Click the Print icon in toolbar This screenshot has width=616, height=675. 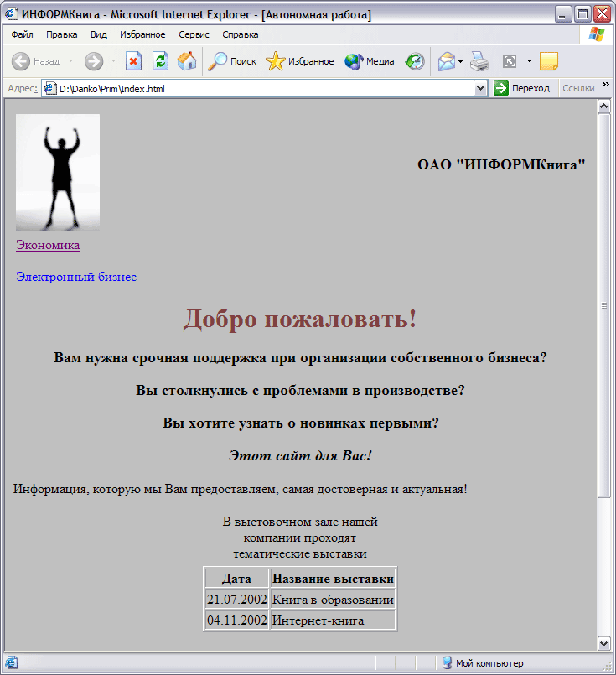(x=479, y=61)
